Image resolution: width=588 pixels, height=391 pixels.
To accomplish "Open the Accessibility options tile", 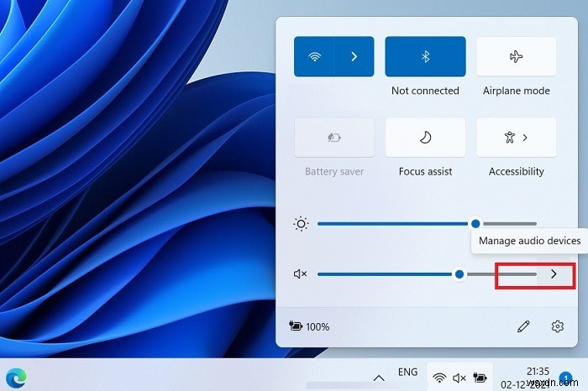I will click(517, 138).
